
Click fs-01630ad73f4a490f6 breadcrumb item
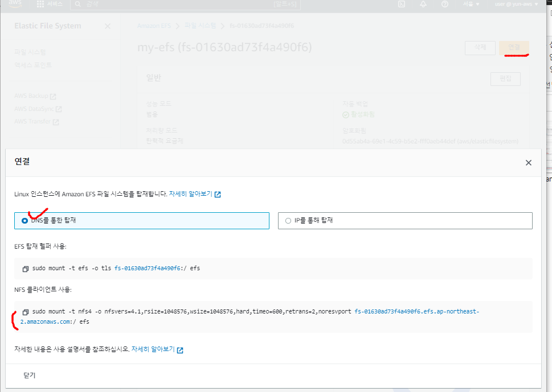[261, 26]
